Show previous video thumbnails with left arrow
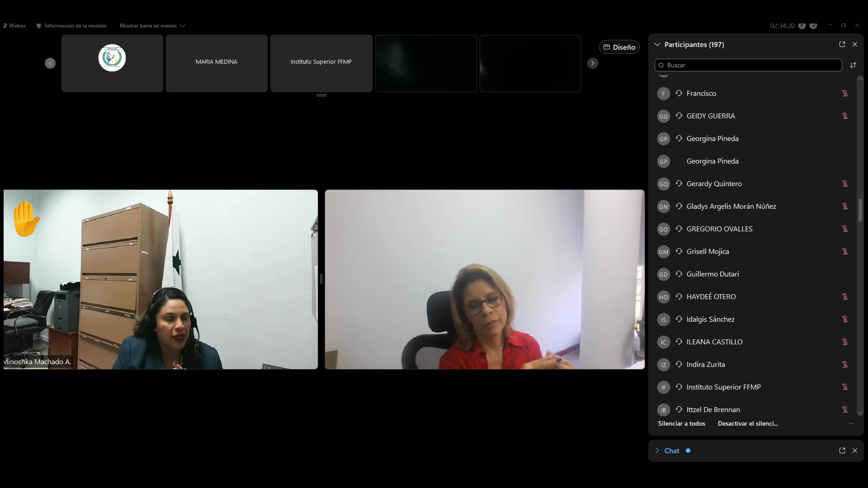 coord(50,63)
